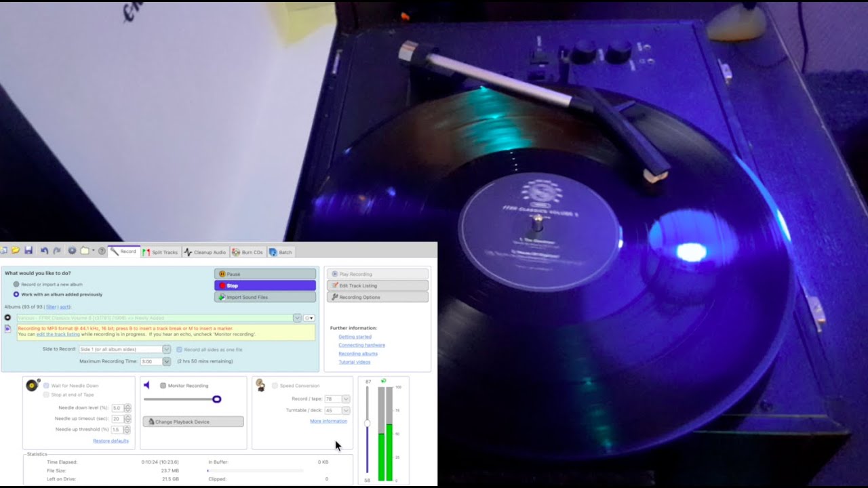Expand the album selection dropdown

point(297,318)
